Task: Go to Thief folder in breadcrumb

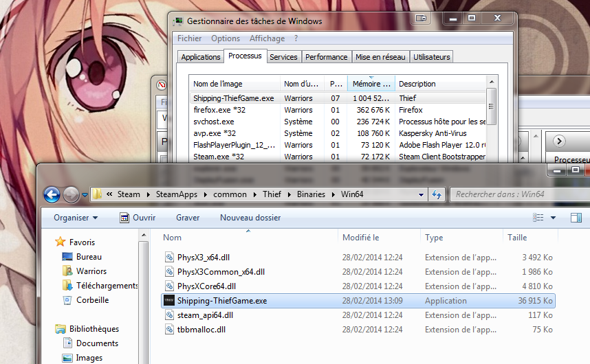Action: click(272, 194)
